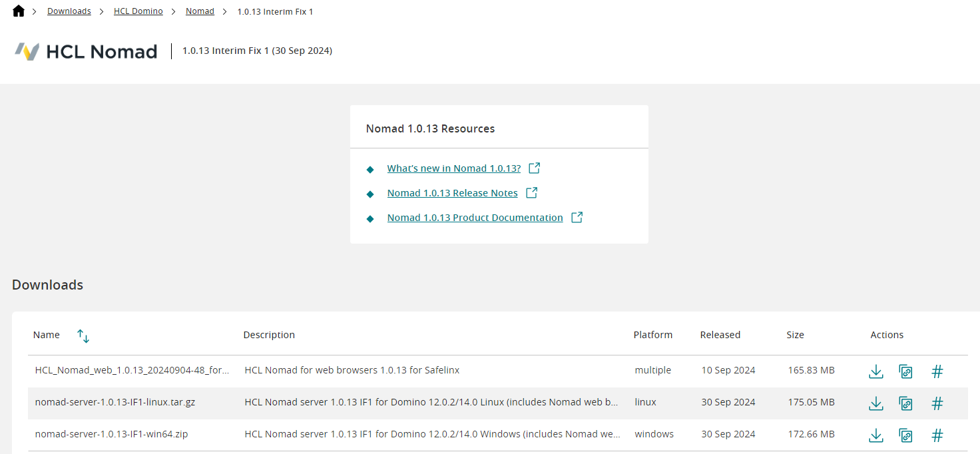Copy link for the linux tar.gz file
Viewport: 980px width, 454px height.
pyautogui.click(x=905, y=403)
